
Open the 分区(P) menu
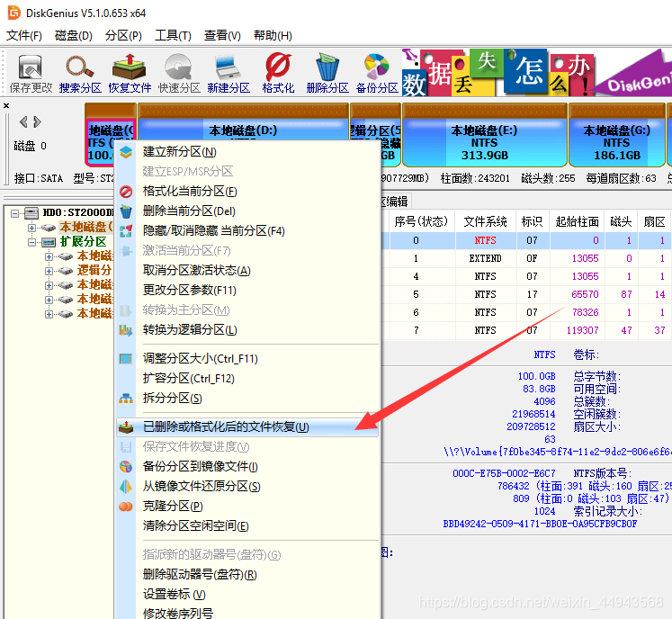click(123, 36)
